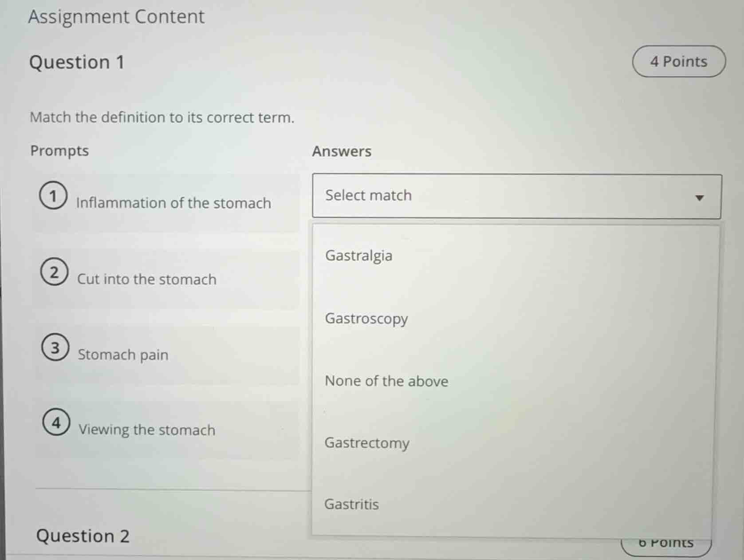Screen dimensions: 744x560
Task: Click the 6 Points badge near Question 2
Action: [667, 542]
